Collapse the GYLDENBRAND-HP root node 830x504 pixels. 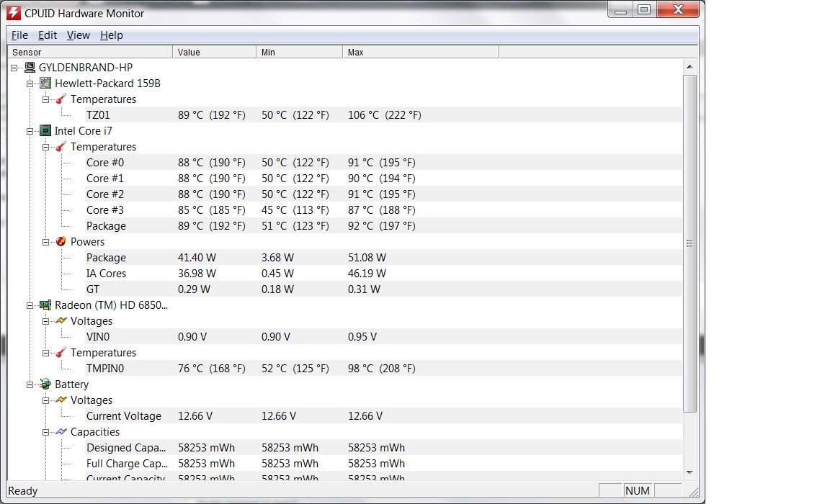[14, 68]
